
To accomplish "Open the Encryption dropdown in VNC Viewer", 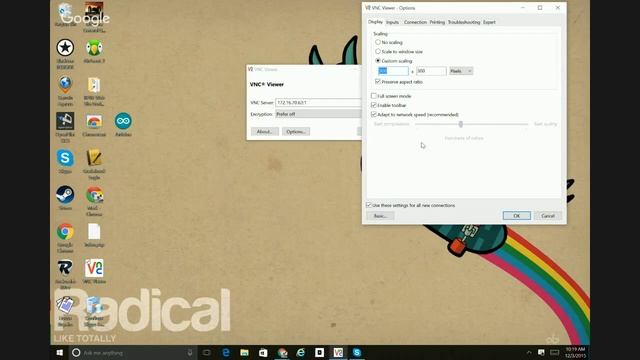I will (318, 114).
